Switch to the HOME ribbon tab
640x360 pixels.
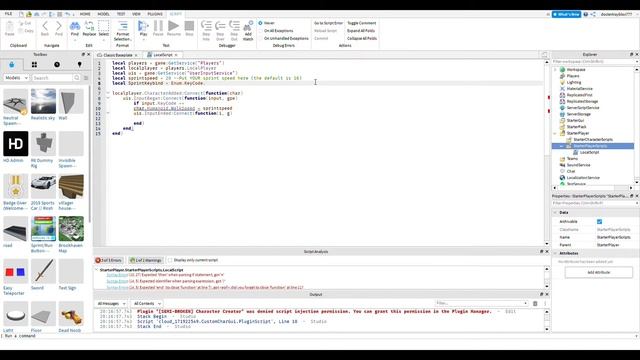[85, 14]
